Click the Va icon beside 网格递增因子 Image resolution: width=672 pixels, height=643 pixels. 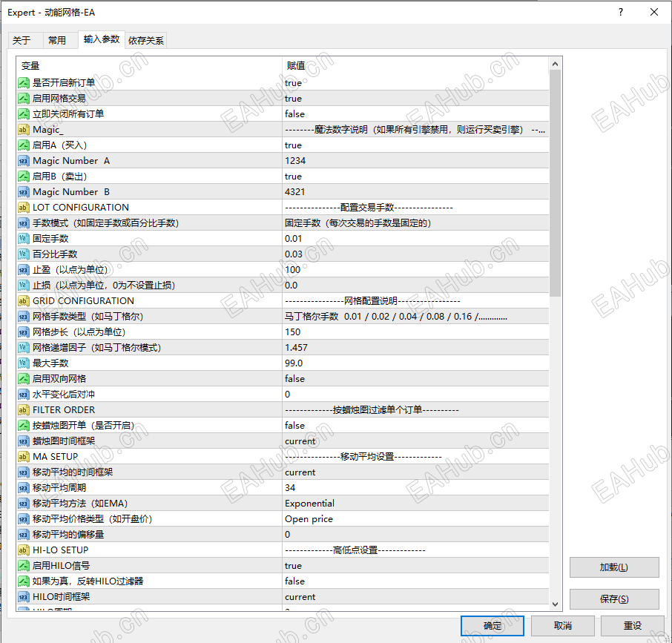[23, 347]
